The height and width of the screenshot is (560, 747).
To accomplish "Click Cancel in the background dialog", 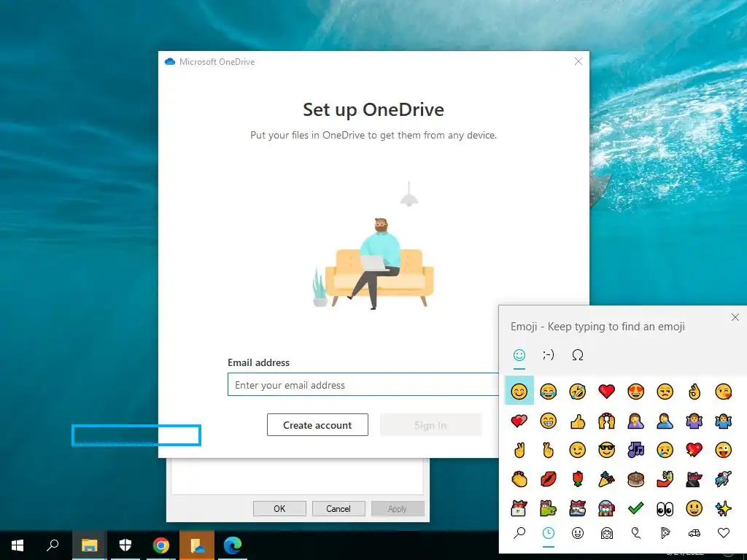I will pyautogui.click(x=338, y=508).
